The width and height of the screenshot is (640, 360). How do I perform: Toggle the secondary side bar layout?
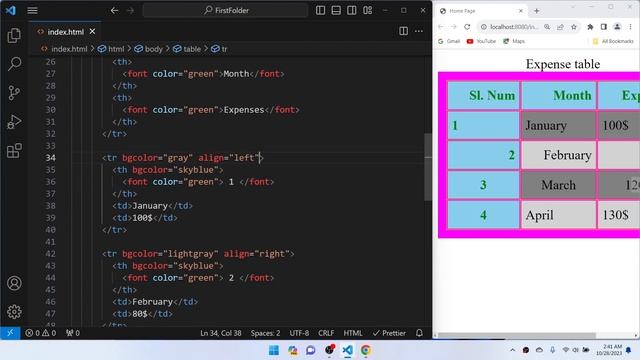351,11
